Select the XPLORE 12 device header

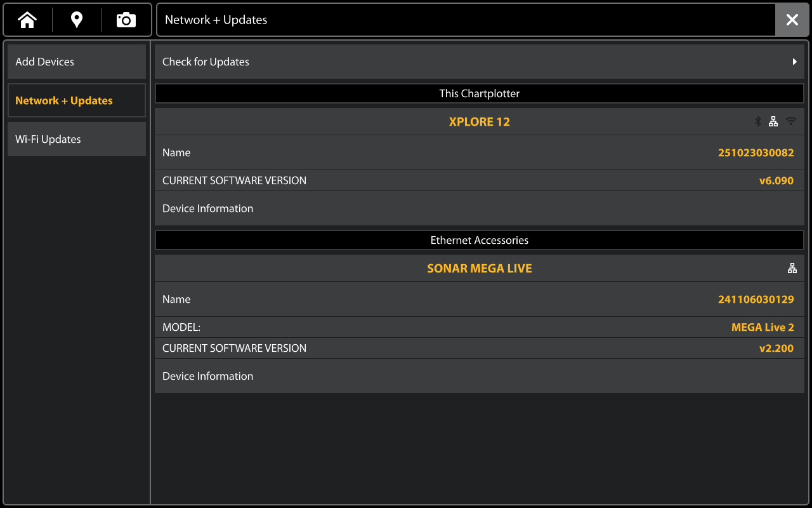pos(480,121)
